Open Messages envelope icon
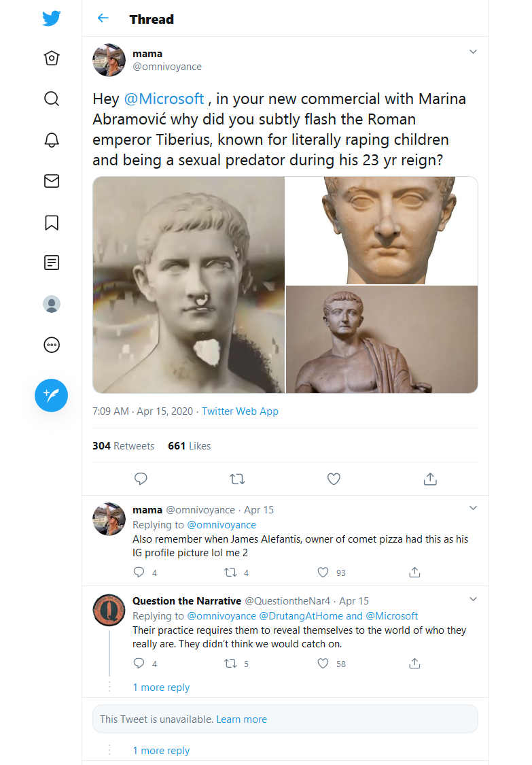This screenshot has height=765, width=532. pyautogui.click(x=51, y=181)
